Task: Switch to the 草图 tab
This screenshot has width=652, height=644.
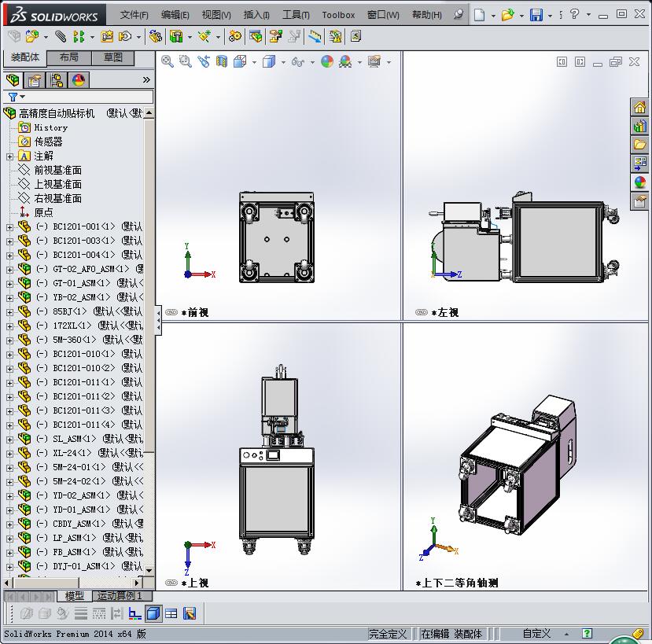Action: pos(112,57)
